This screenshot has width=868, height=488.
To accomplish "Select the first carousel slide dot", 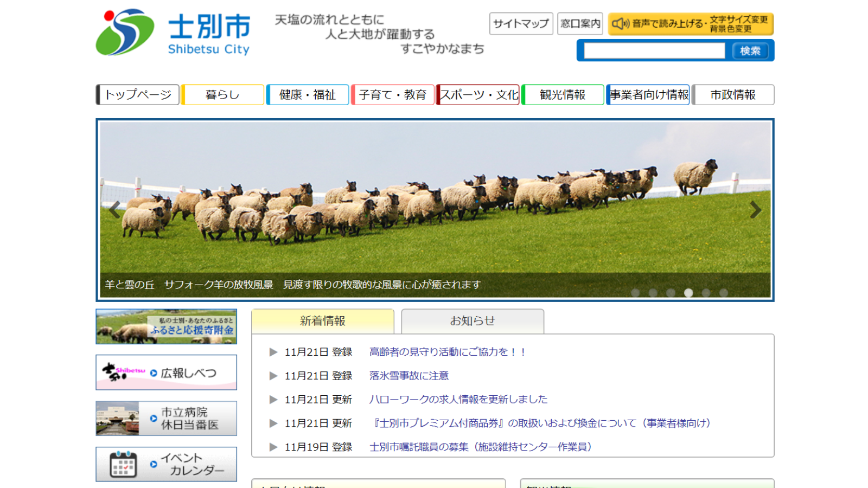I will (635, 293).
